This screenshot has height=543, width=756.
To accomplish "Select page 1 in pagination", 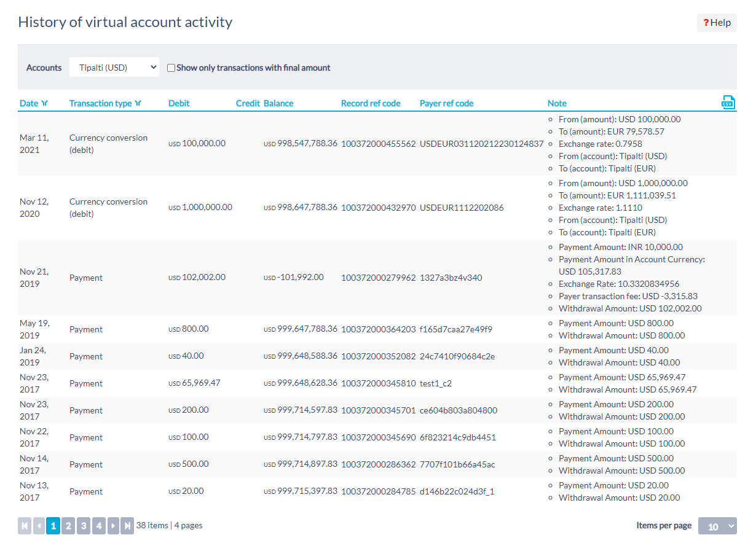I will click(x=53, y=526).
